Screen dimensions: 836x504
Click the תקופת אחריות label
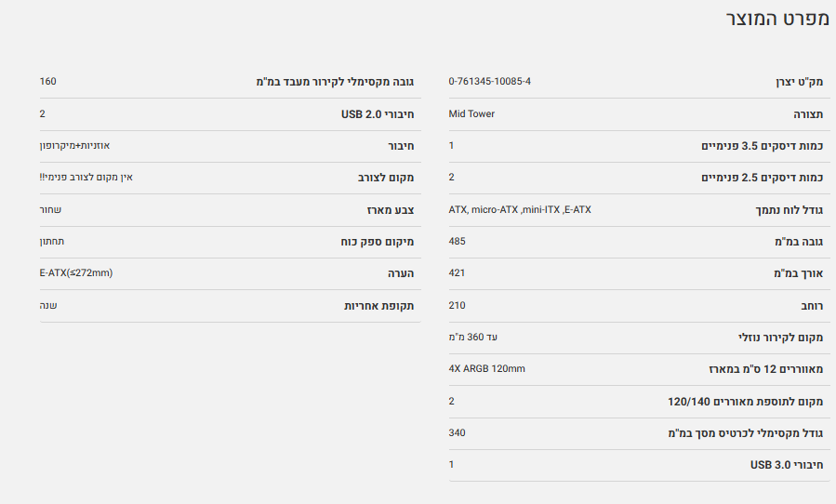(378, 306)
